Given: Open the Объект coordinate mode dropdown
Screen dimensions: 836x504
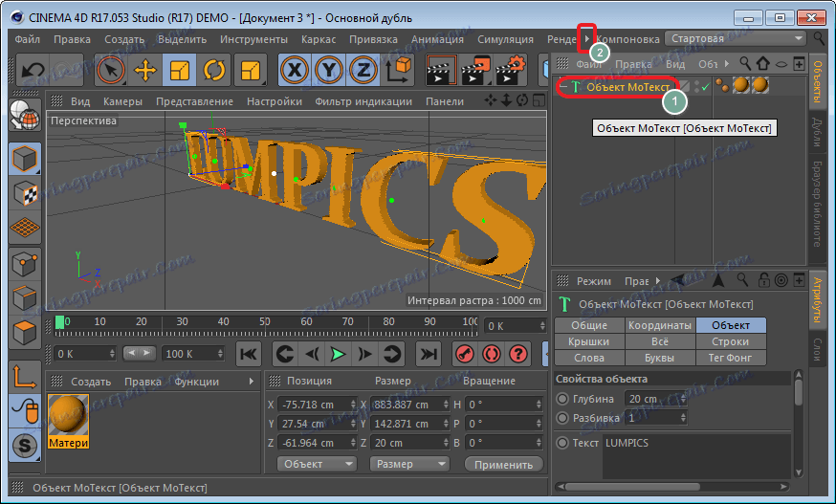Looking at the screenshot, I should pos(316,464).
